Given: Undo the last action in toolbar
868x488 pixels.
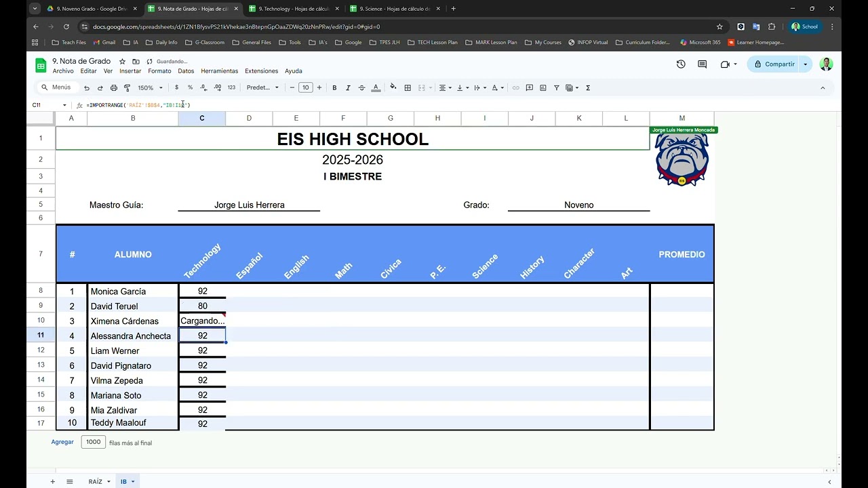Looking at the screenshot, I should [x=87, y=87].
